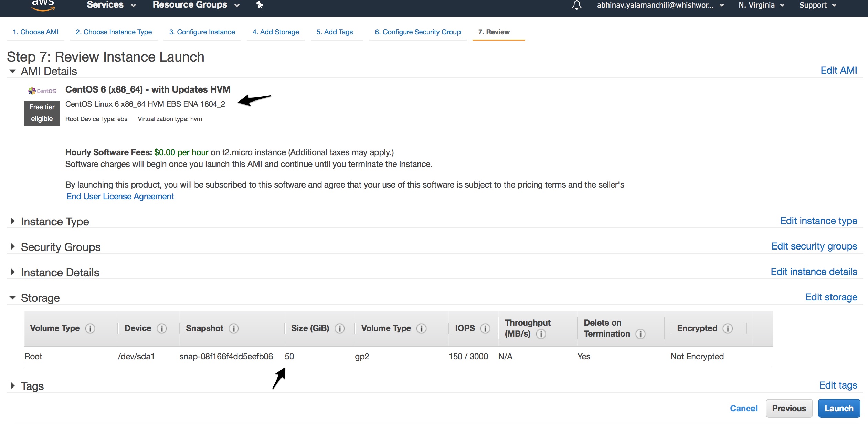Click the Root volume type cell
This screenshot has width=868, height=424.
pos(33,357)
